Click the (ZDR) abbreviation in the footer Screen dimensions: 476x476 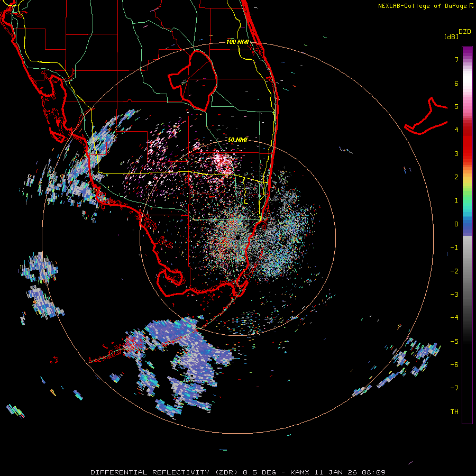(226, 472)
